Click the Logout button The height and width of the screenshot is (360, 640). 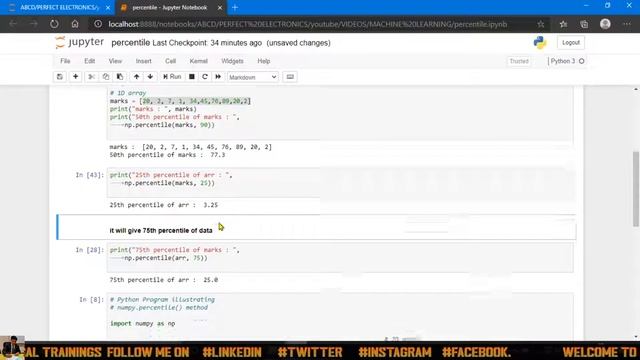click(x=571, y=42)
